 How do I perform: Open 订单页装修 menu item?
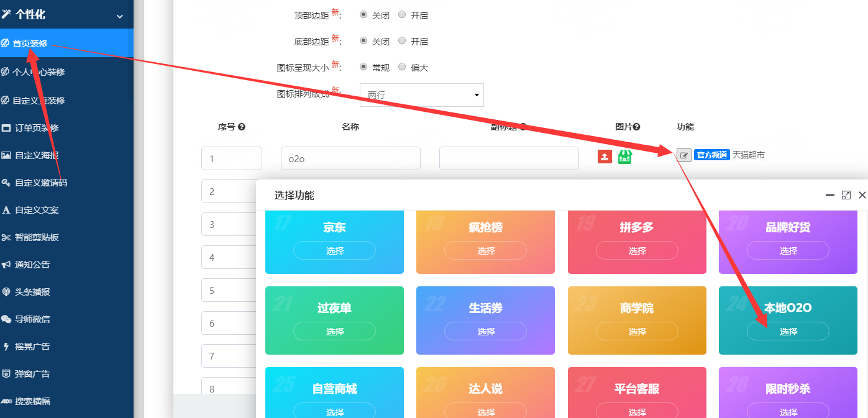(66, 127)
